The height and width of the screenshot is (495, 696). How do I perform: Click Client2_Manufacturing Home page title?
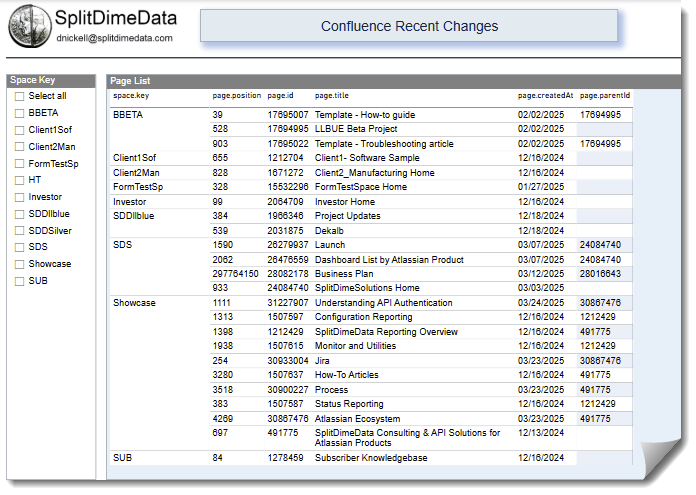click(375, 173)
